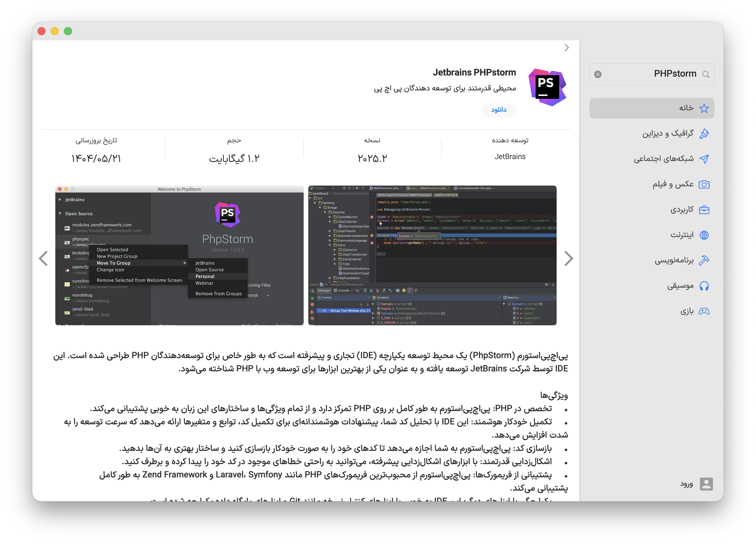Select the شبکه‌های اجتماعی paper-plane icon
756x544 pixels.
pos(704,159)
